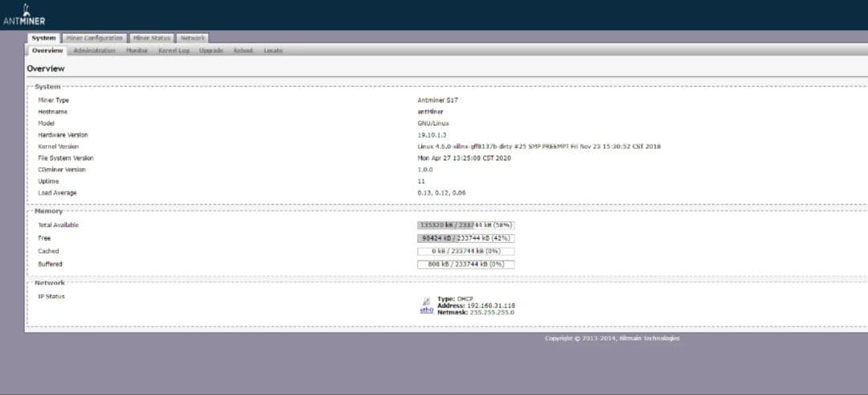This screenshot has height=395, width=868.
Task: Click the Uptime label
Action: [x=48, y=182]
